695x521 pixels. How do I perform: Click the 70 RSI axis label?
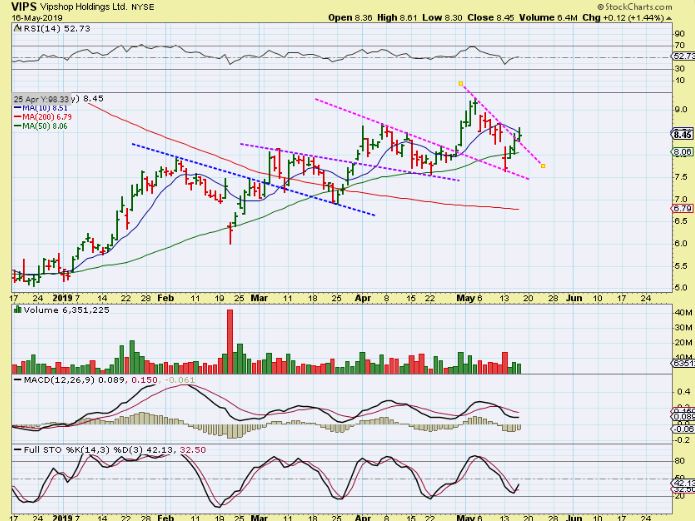(679, 45)
